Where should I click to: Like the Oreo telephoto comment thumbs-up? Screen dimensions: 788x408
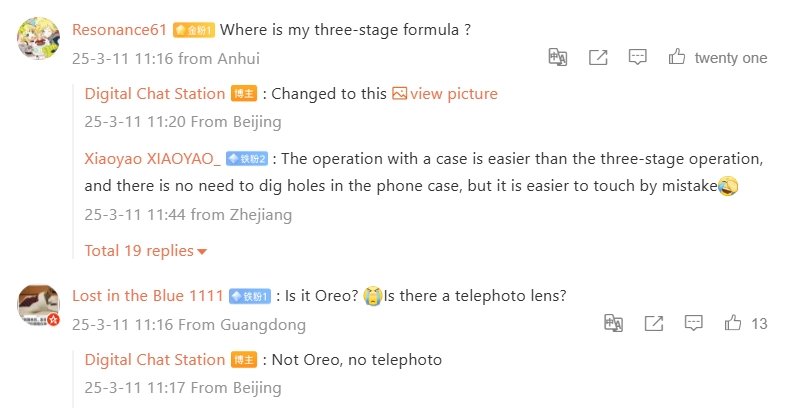point(733,322)
